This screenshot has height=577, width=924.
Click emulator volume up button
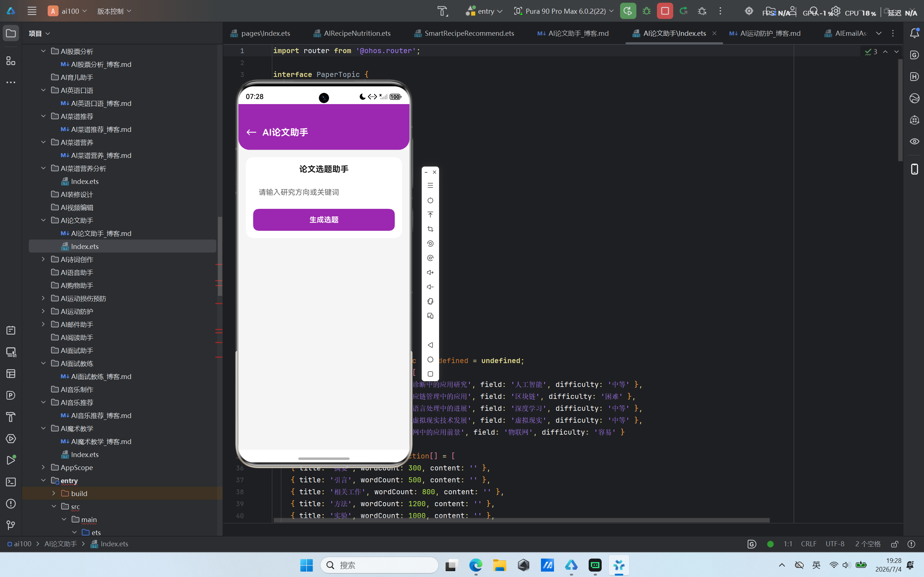coord(430,272)
